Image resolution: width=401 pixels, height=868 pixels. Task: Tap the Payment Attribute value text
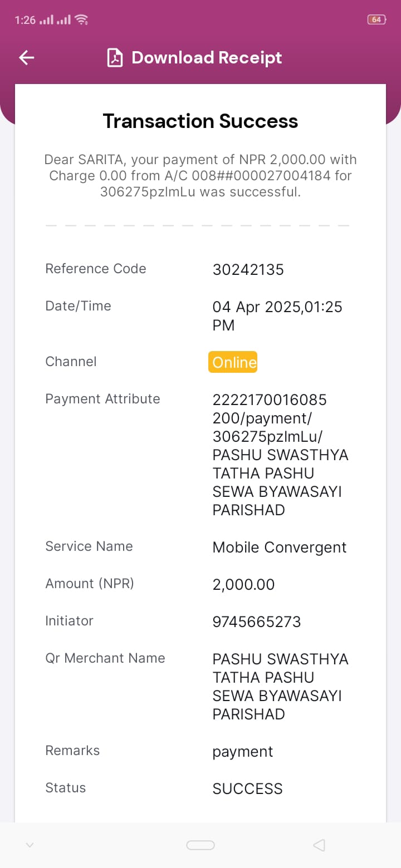click(281, 455)
